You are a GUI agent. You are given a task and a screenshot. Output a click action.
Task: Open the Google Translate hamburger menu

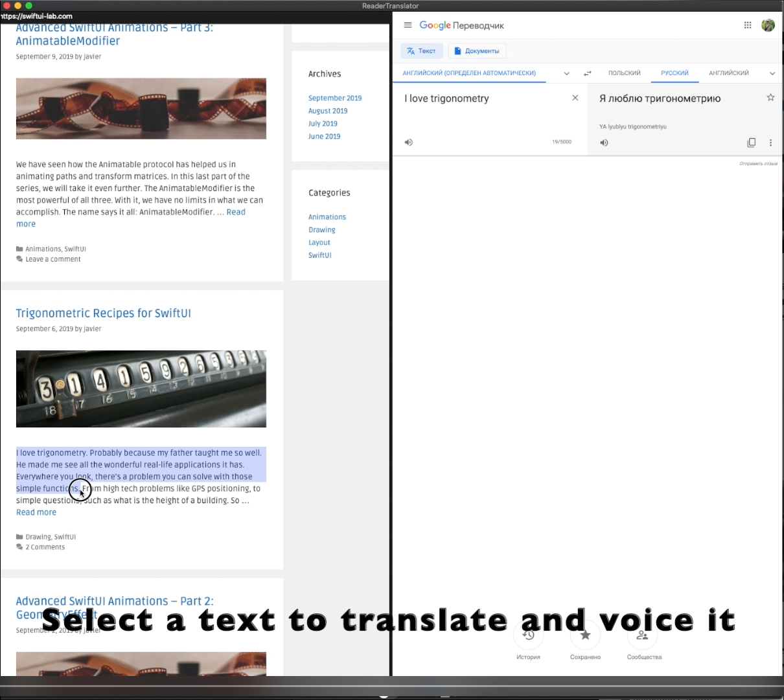click(x=408, y=25)
